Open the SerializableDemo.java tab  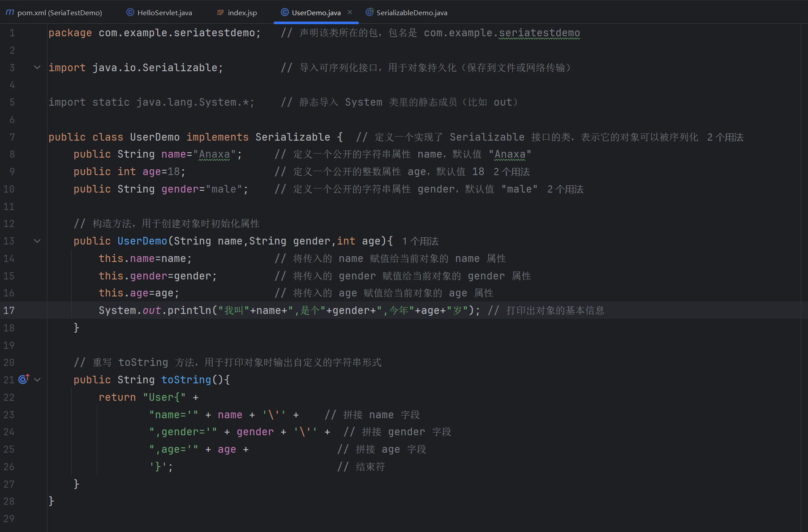coord(407,13)
